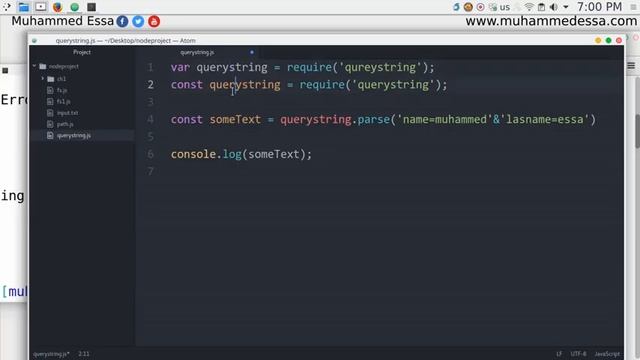This screenshot has height=360, width=640.
Task: Open the Facebook icon beside Muhammed Essa
Action: [x=122, y=21]
